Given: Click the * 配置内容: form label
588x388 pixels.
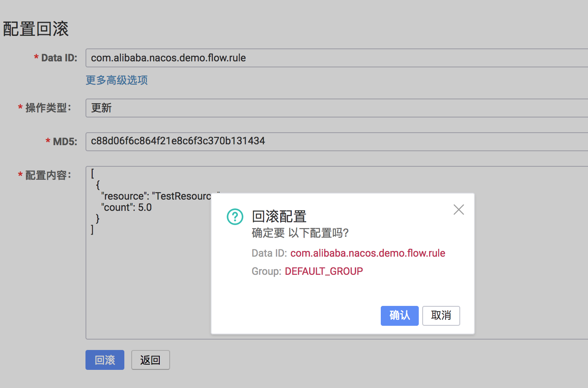Looking at the screenshot, I should (44, 175).
